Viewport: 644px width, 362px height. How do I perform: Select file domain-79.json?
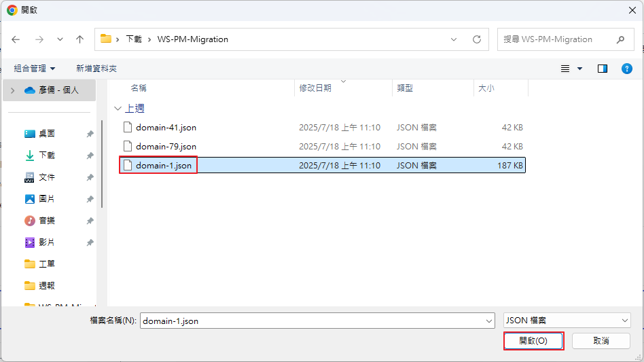point(323,147)
